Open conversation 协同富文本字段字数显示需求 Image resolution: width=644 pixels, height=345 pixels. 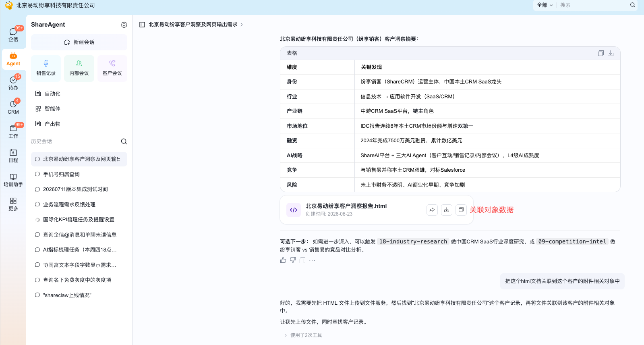79,265
